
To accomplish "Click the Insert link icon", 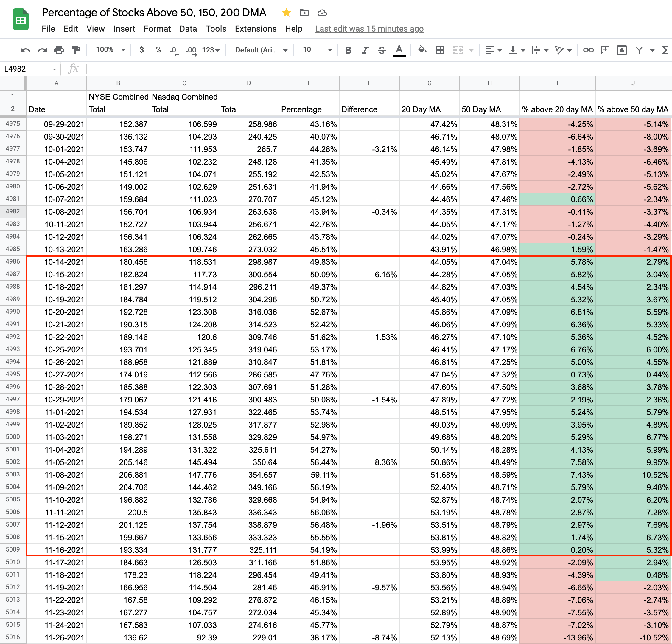I will pyautogui.click(x=588, y=50).
